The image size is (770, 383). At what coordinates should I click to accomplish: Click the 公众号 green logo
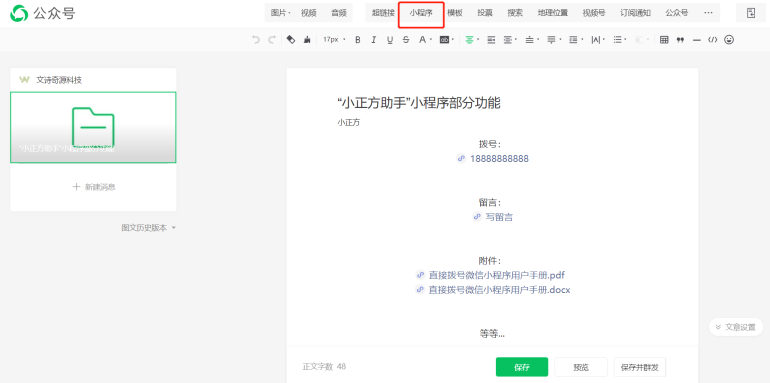click(20, 13)
